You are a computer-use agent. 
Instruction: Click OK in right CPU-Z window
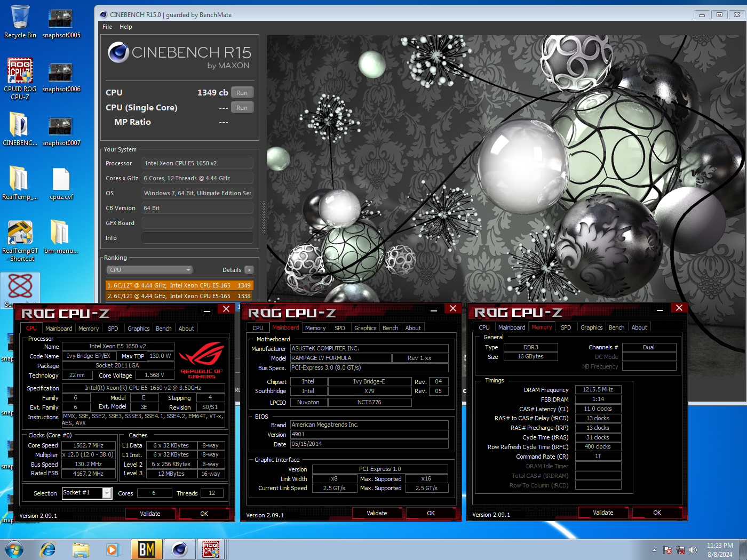tap(657, 513)
